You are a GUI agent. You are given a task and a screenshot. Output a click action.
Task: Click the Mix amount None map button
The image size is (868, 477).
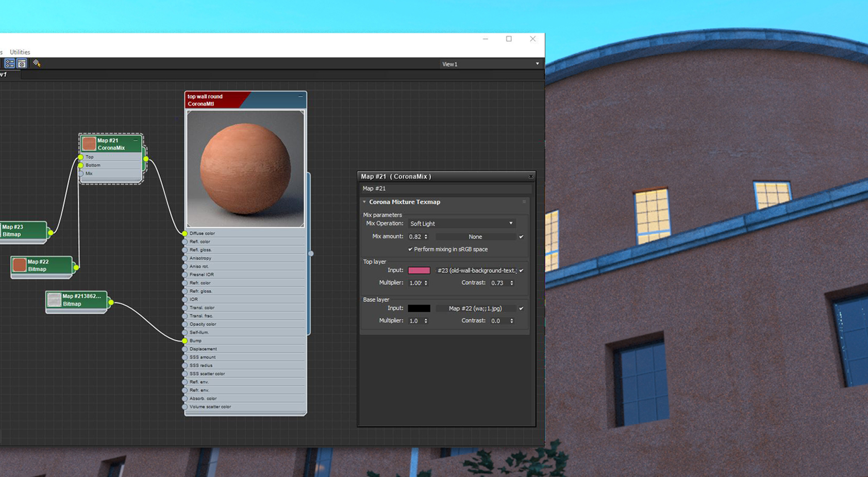[475, 237]
